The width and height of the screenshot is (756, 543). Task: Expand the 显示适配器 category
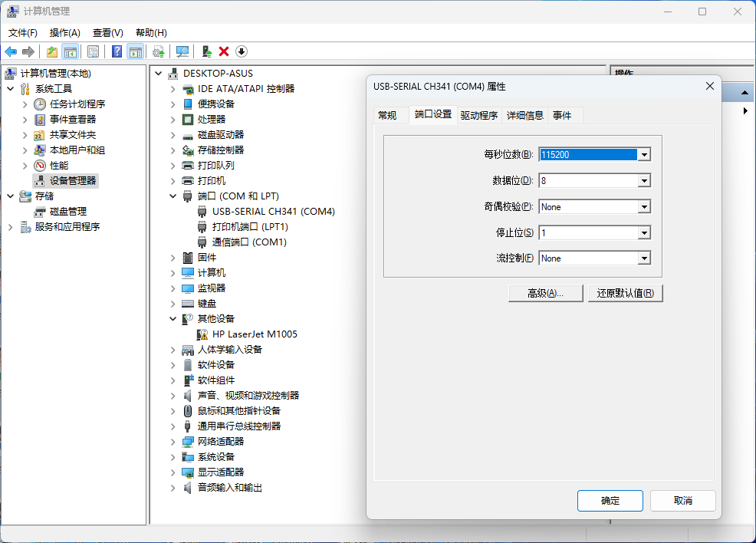click(173, 472)
